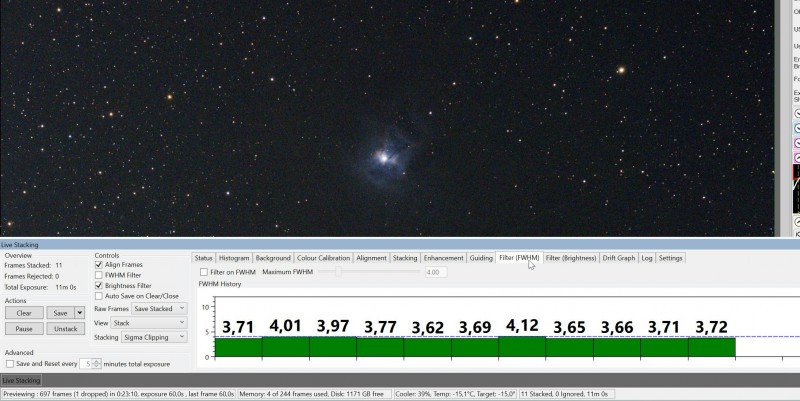The image size is (800, 401).
Task: Click the Advanced section heading
Action: pyautogui.click(x=19, y=353)
